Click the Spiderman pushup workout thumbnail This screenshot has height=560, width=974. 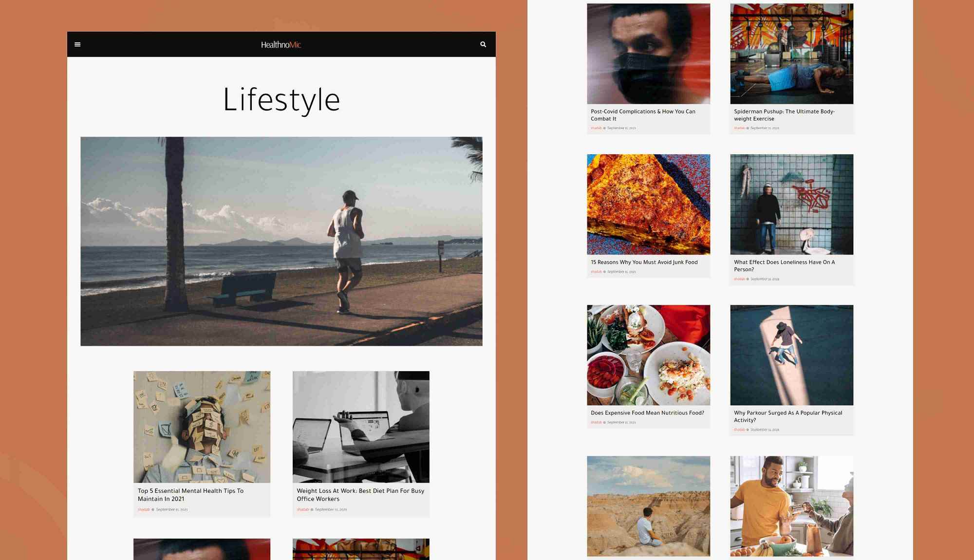point(791,54)
